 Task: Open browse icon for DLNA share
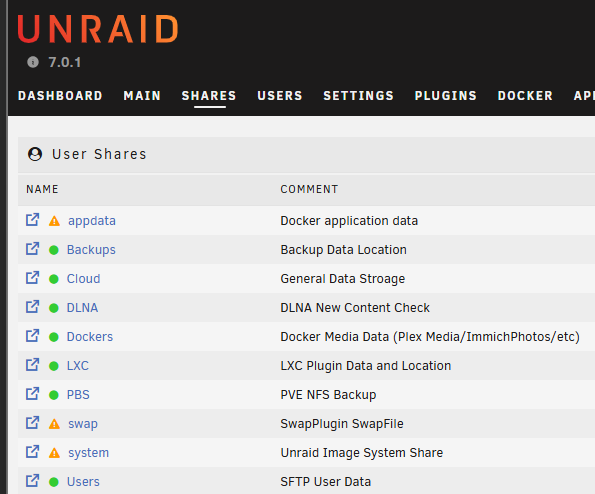click(x=32, y=307)
